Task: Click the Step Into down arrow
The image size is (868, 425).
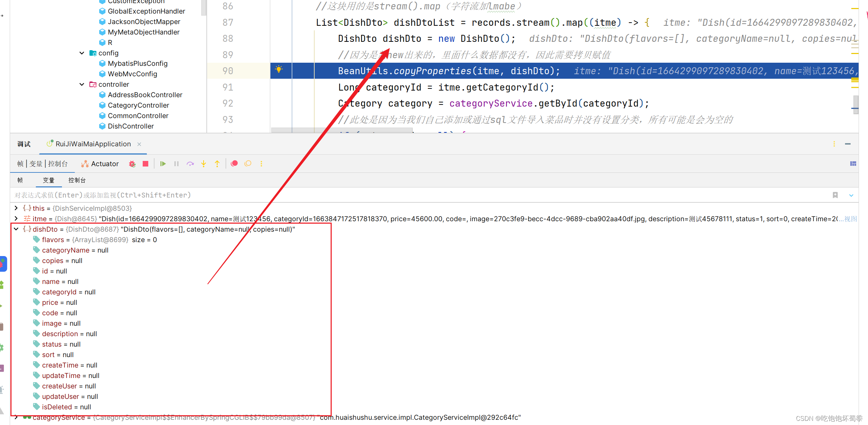Action: click(204, 164)
